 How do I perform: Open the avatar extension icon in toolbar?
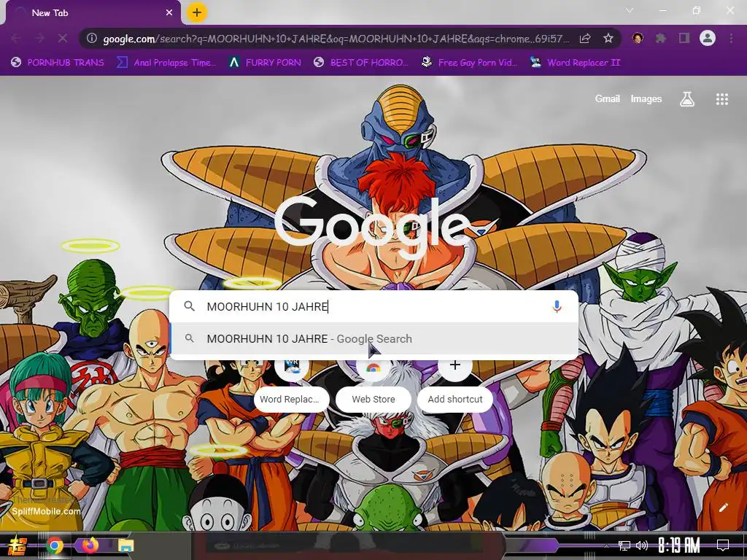638,38
